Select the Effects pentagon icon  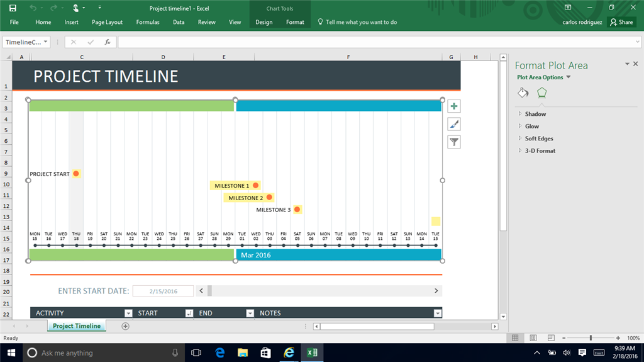tap(541, 93)
